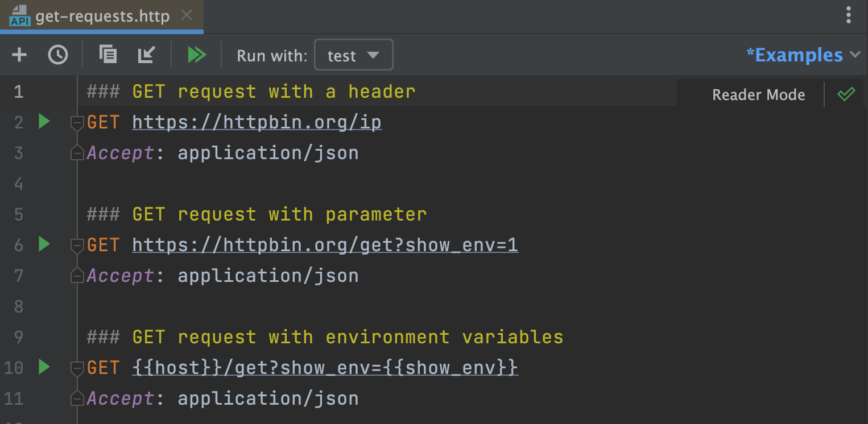Run the environment variables request on line 10
This screenshot has width=868, height=424.
(44, 367)
